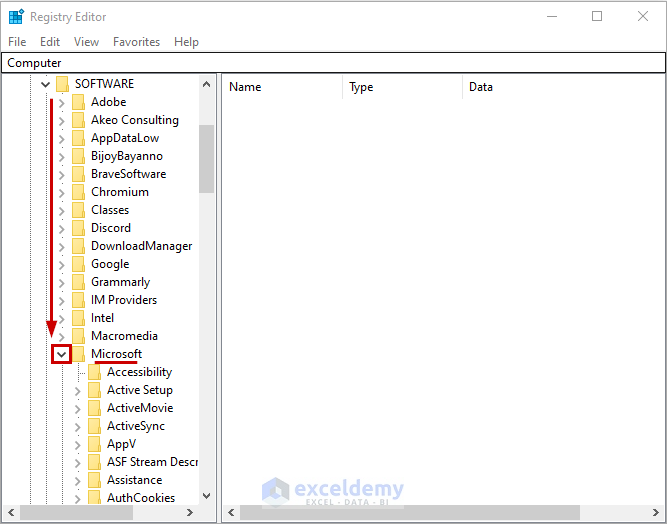Image resolution: width=667 pixels, height=524 pixels.
Task: Click the IM Providers folder icon
Action: pyautogui.click(x=78, y=300)
